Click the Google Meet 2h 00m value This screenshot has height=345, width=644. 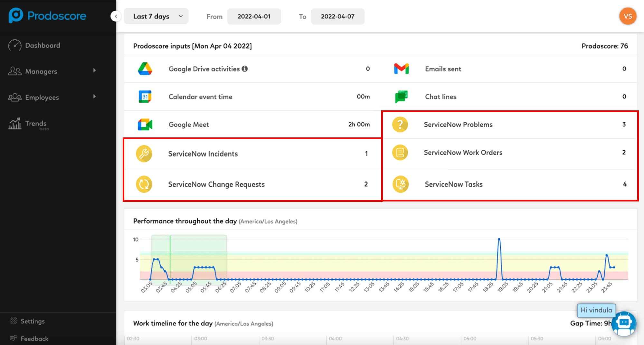359,124
